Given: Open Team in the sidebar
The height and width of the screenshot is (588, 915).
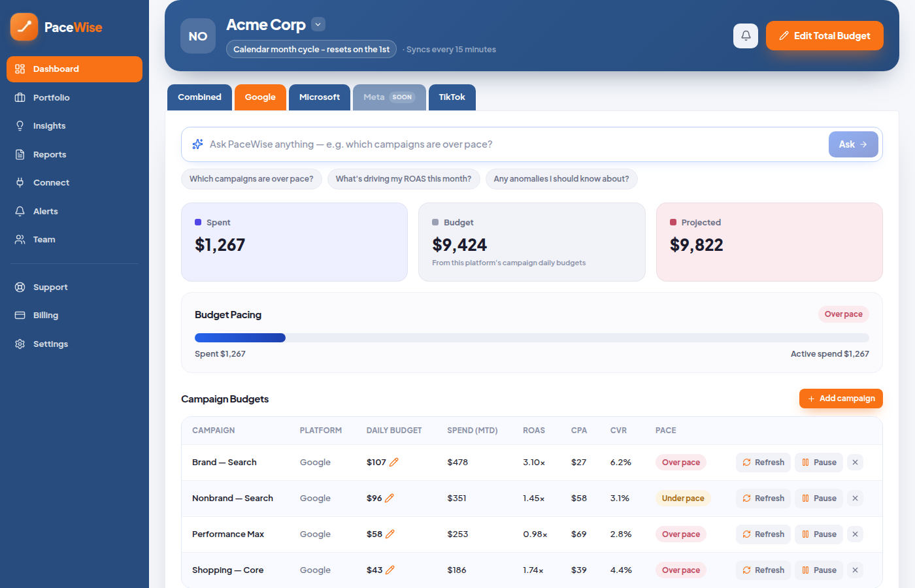Looking at the screenshot, I should click(x=75, y=240).
